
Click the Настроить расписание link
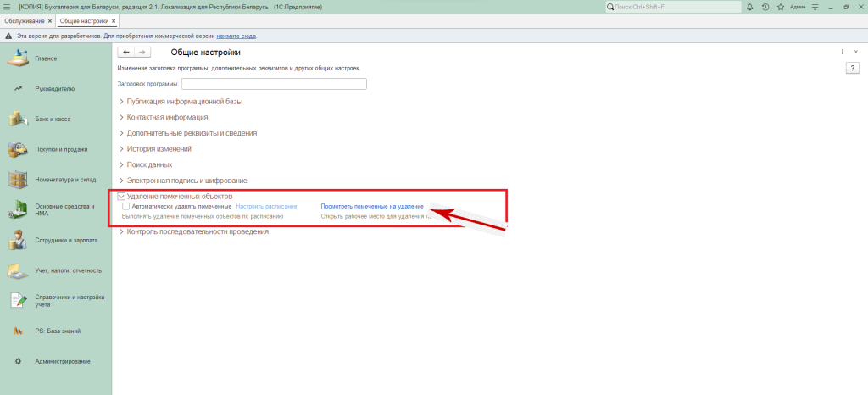pos(266,206)
